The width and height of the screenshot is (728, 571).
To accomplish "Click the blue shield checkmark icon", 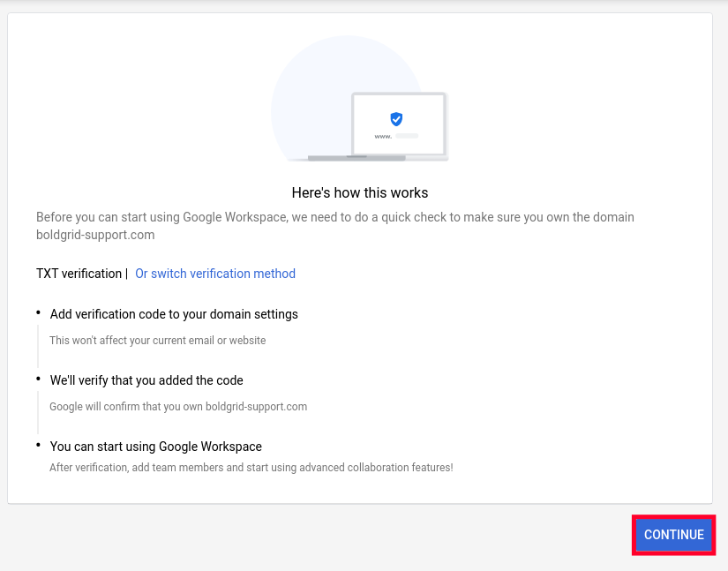I will click(396, 119).
